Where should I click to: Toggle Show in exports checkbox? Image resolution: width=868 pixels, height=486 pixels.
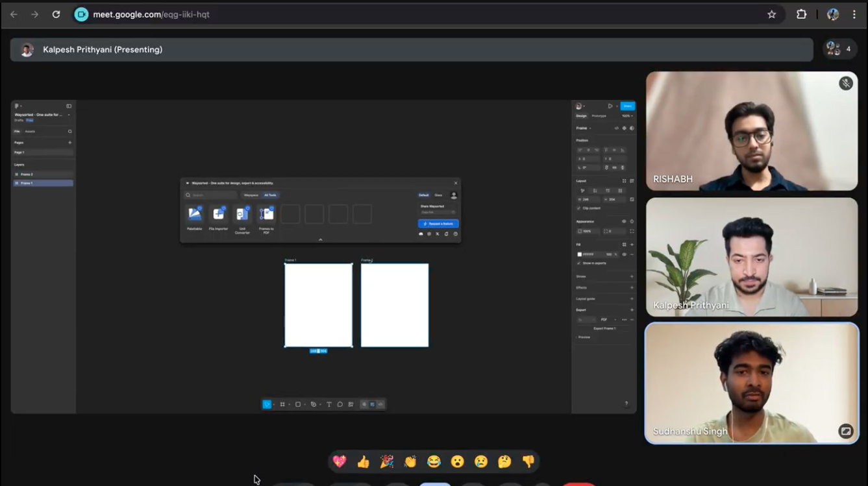point(579,263)
